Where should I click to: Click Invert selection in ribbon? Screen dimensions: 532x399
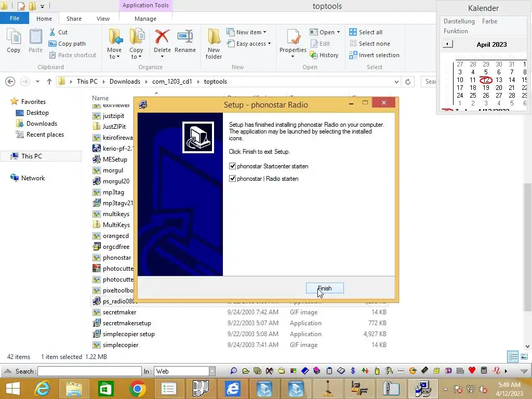pyautogui.click(x=374, y=55)
